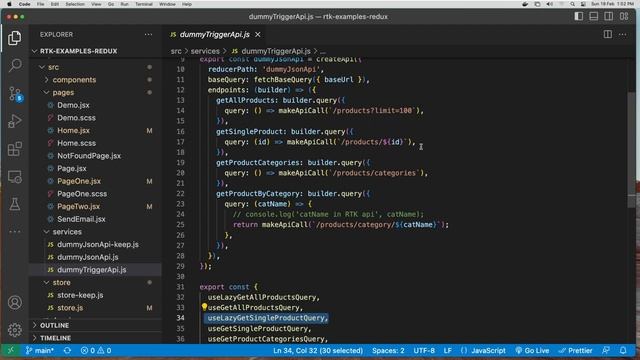The height and width of the screenshot is (360, 640).
Task: Click services breadcrumb in editor path
Action: coord(205,51)
